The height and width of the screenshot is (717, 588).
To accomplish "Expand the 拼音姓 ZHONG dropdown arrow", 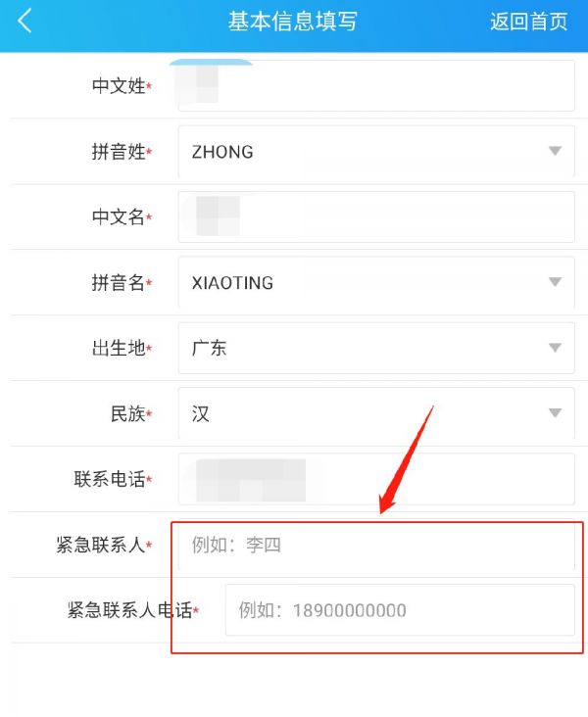I will click(x=555, y=151).
